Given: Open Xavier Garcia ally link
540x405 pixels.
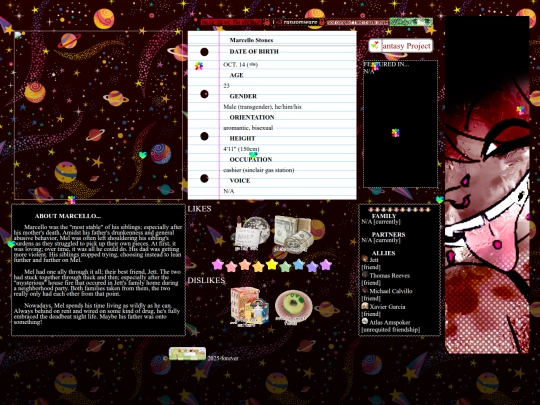Looking at the screenshot, I should [x=387, y=307].
